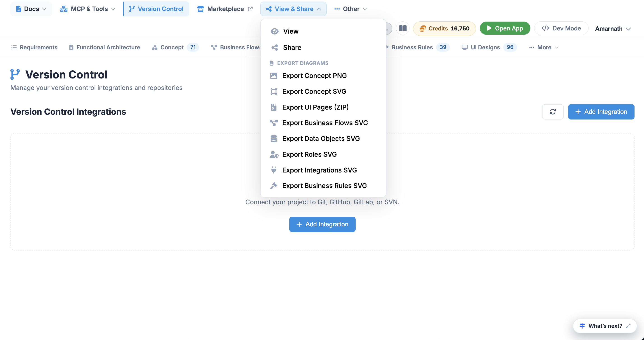
Task: Select Export Roles SVG
Action: 323,154
